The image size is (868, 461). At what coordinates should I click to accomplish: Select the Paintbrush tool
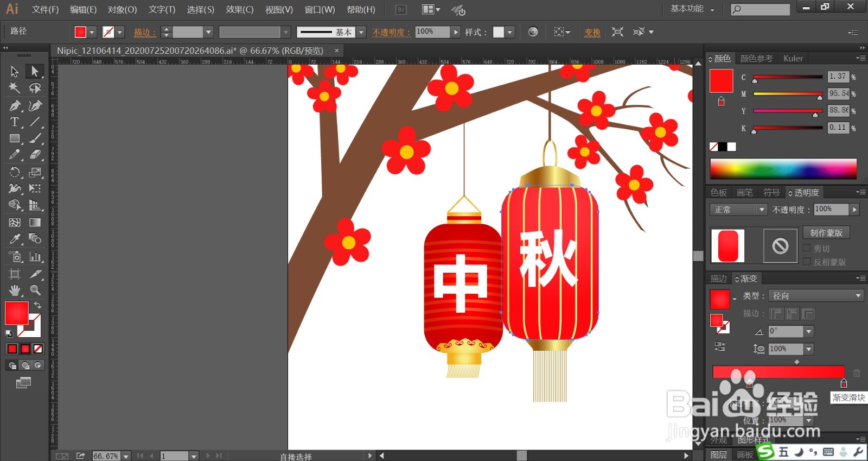(35, 138)
